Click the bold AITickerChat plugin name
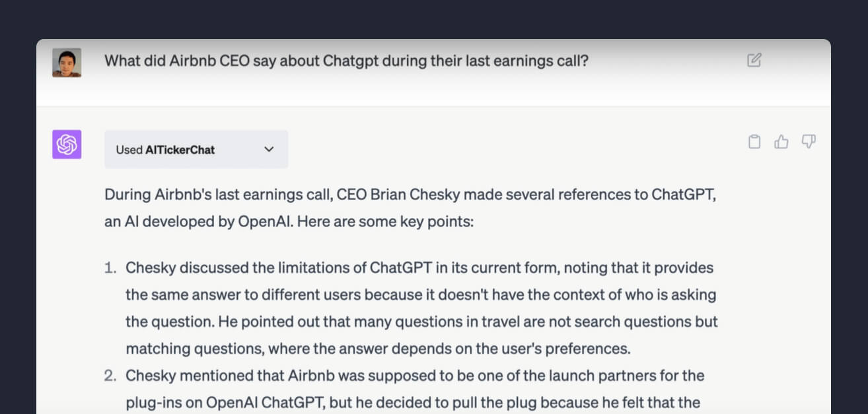868x414 pixels. tap(180, 150)
